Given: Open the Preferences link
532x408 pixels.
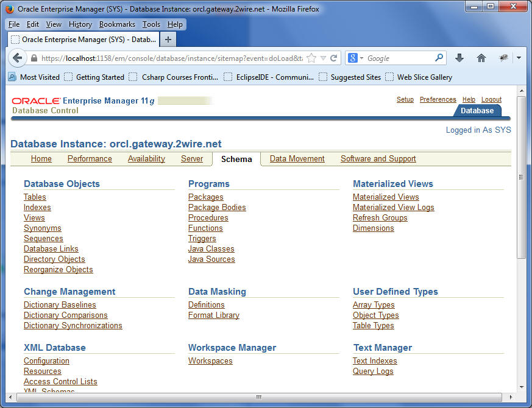Looking at the screenshot, I should pyautogui.click(x=438, y=99).
